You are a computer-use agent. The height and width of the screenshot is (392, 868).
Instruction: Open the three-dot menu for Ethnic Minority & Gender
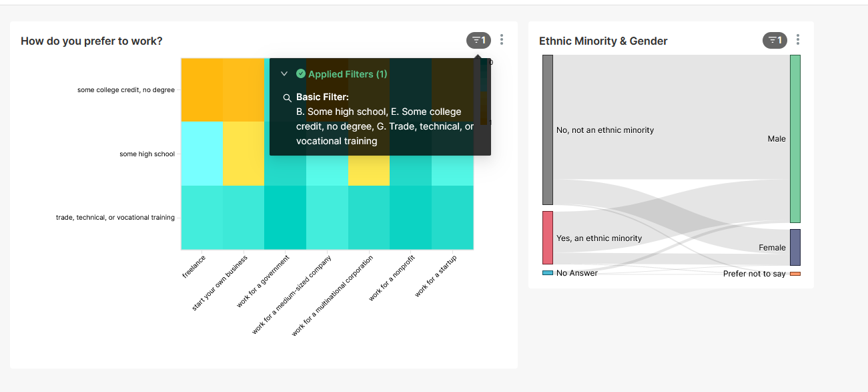coord(798,40)
